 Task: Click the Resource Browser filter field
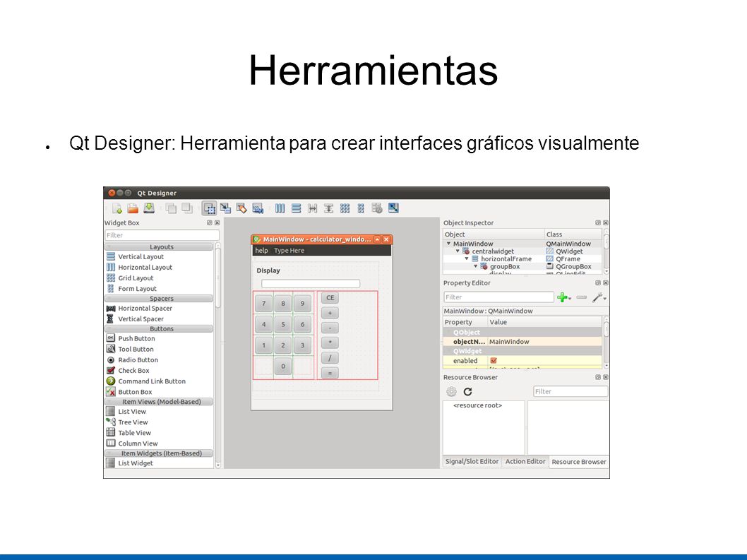tap(570, 391)
